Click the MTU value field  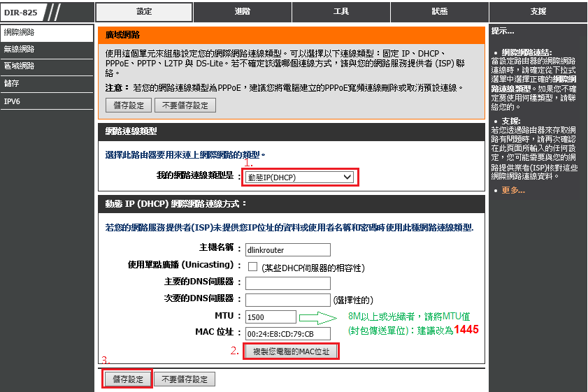pyautogui.click(x=271, y=317)
